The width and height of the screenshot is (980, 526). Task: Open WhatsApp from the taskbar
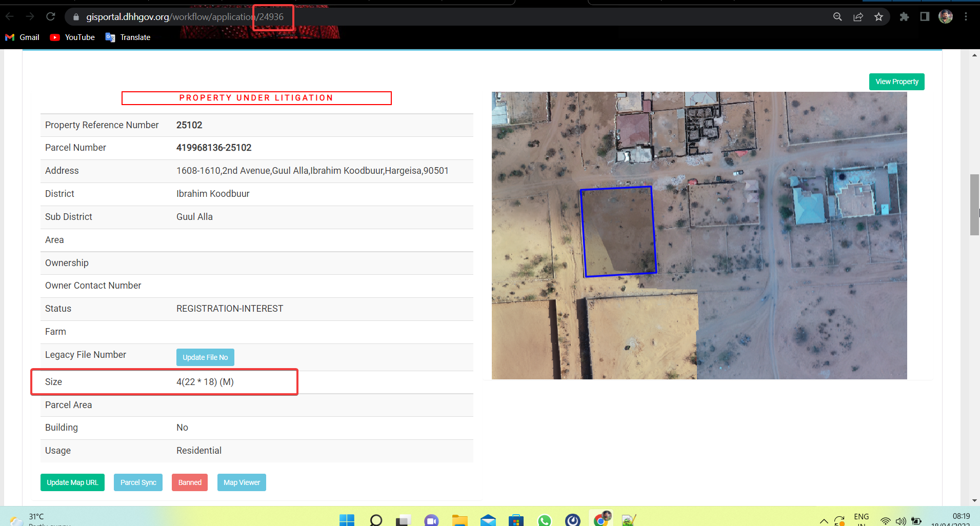545,520
